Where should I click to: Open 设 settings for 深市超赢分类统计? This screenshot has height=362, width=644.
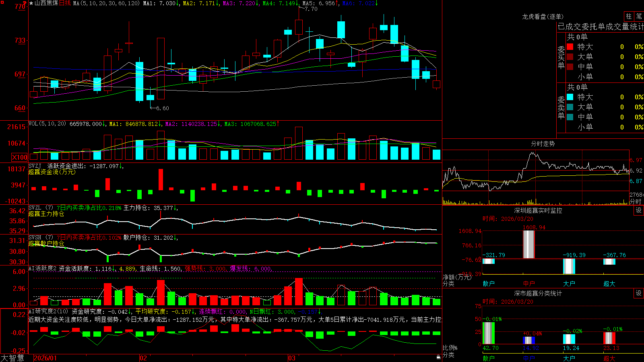(x=639, y=293)
